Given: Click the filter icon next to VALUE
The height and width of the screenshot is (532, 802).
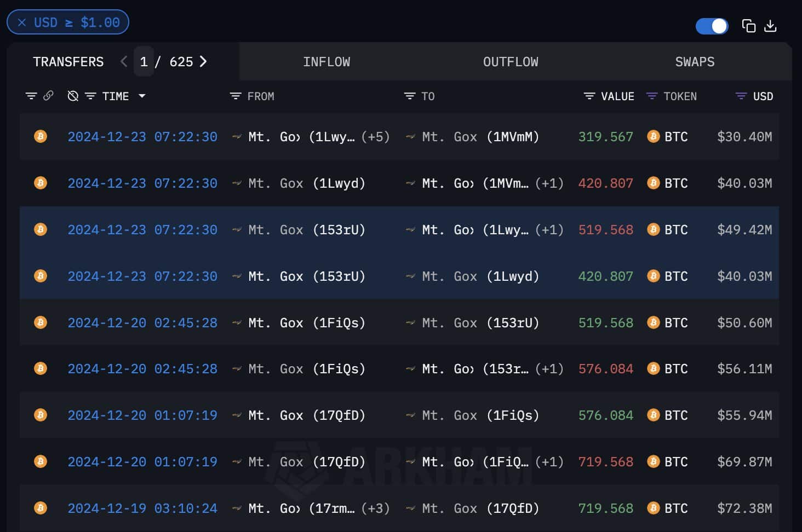Looking at the screenshot, I should click(589, 96).
